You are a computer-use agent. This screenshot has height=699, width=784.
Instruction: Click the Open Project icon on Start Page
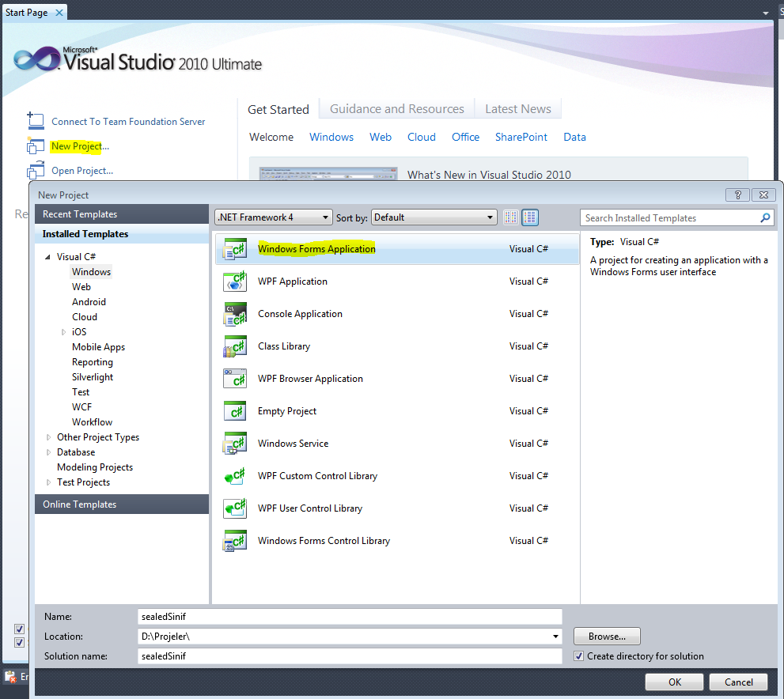tap(36, 170)
